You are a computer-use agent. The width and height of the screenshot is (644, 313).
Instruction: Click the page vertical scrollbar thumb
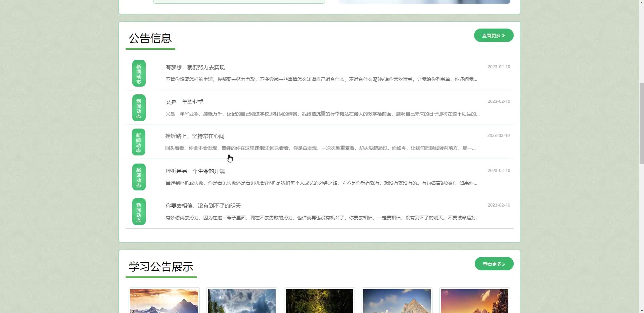coord(641,123)
